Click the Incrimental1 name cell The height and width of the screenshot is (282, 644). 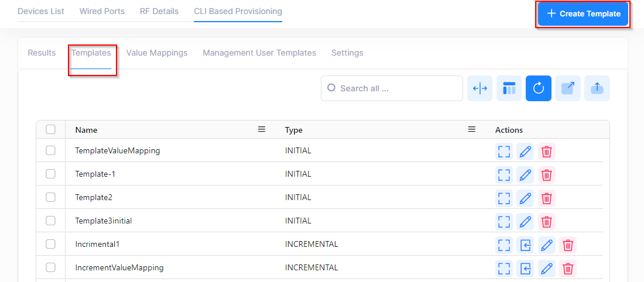[x=97, y=244]
